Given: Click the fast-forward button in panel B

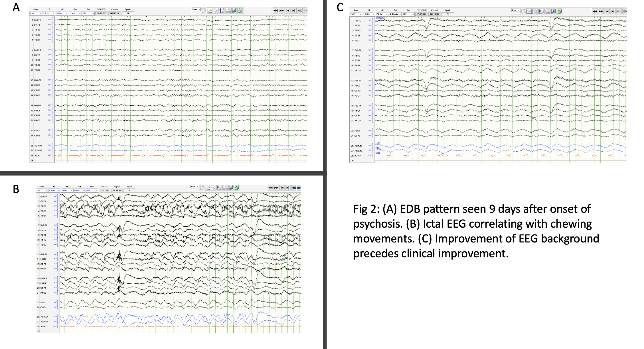Looking at the screenshot, I should coord(276,188).
